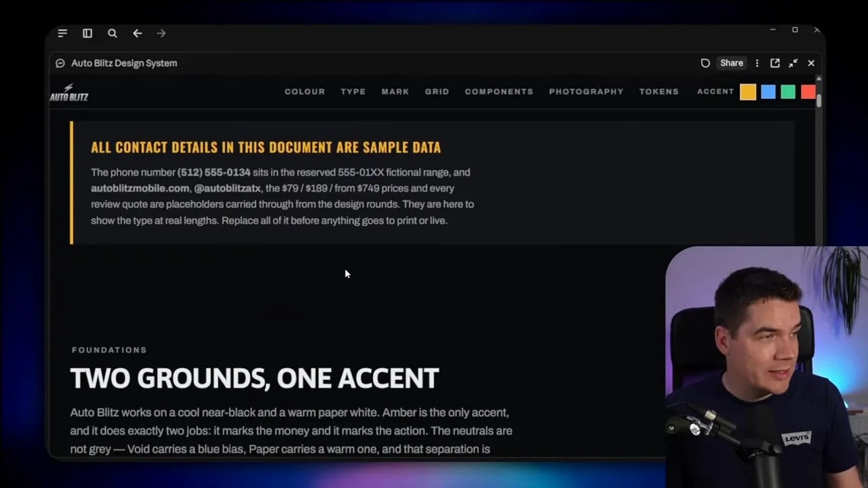Select the blue accent swatch

tap(768, 91)
